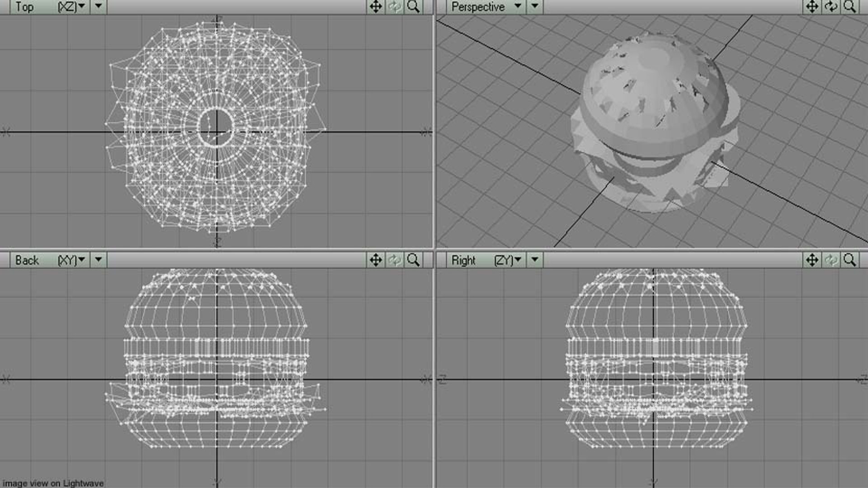Click the pan icon in Right viewport

(x=812, y=260)
